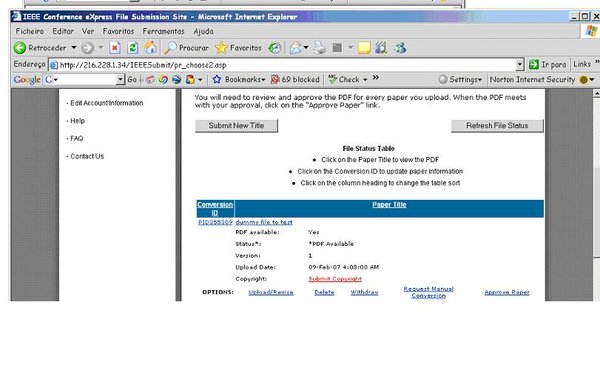Click the green Refresh page icon
The height and width of the screenshot is (379, 600).
pos(132,48)
